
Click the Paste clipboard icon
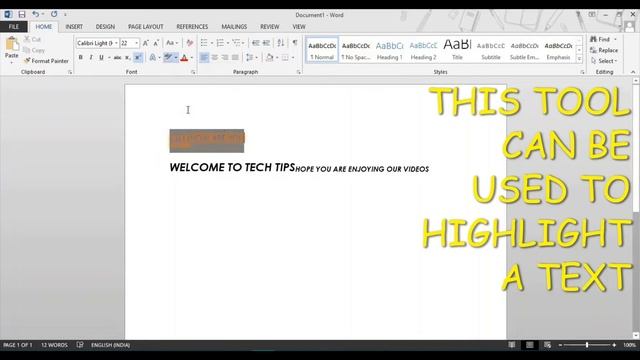click(11, 44)
